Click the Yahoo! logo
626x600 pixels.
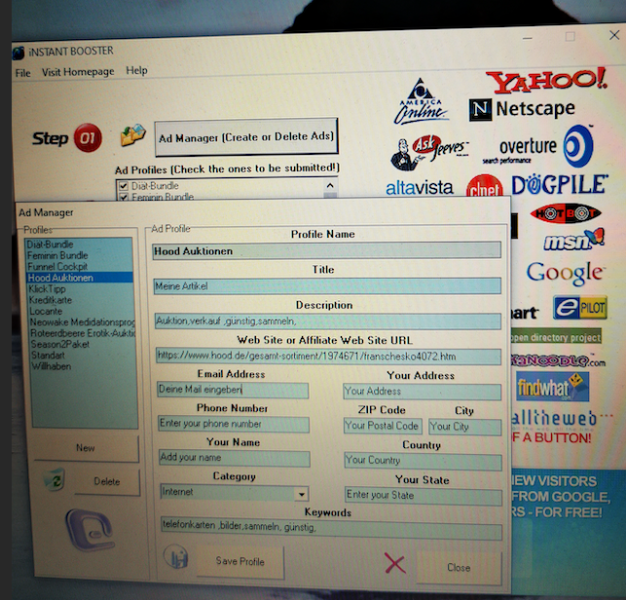point(546,79)
